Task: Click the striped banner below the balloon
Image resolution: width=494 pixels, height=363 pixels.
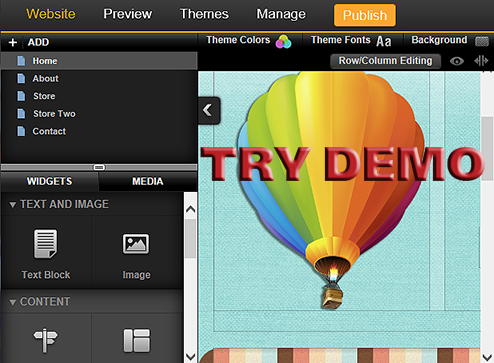Action: pos(340,355)
